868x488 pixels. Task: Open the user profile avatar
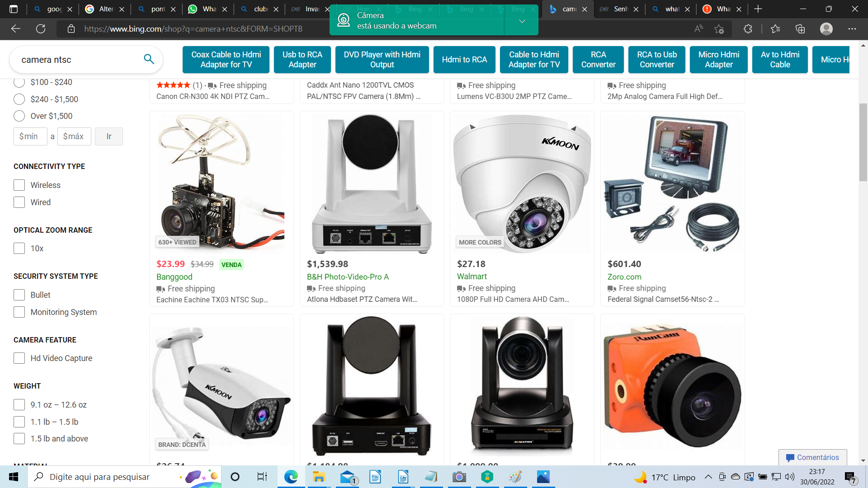click(x=826, y=29)
